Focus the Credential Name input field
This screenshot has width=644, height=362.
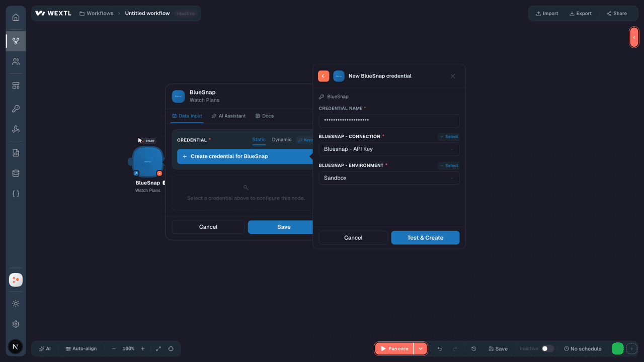(x=389, y=121)
